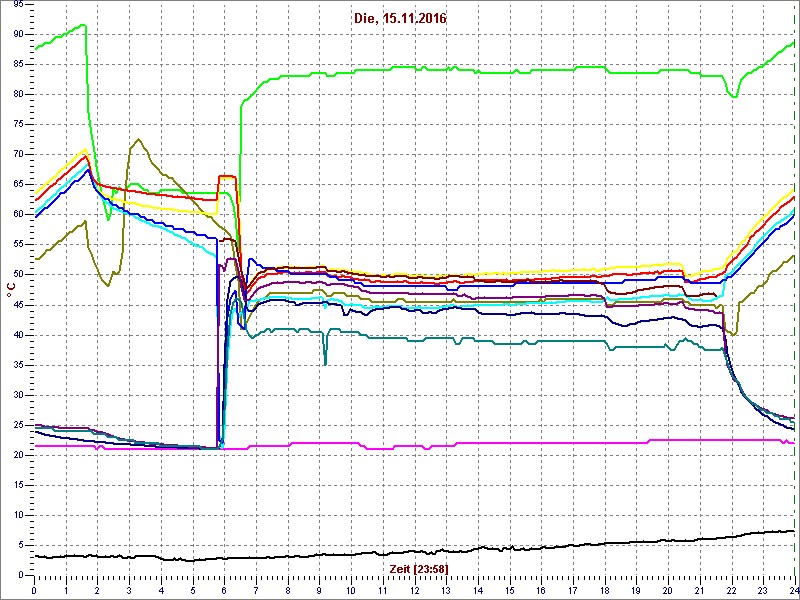This screenshot has width=800, height=600.
Task: Click the 20 value label on the y-axis
Action: click(x=18, y=454)
